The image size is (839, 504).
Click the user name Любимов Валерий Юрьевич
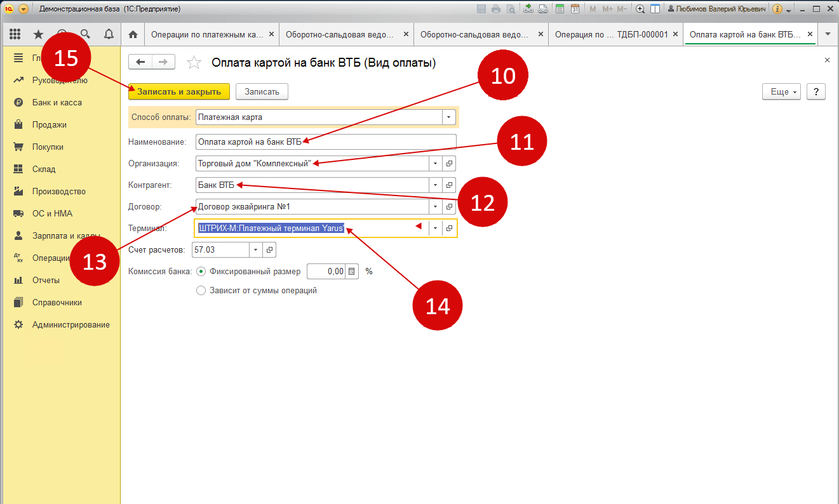[x=716, y=9]
